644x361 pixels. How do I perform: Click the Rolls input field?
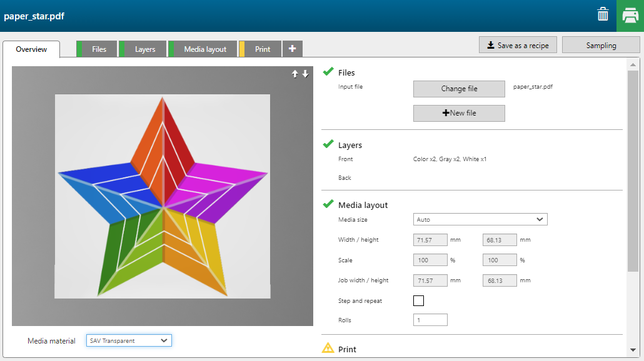click(430, 320)
